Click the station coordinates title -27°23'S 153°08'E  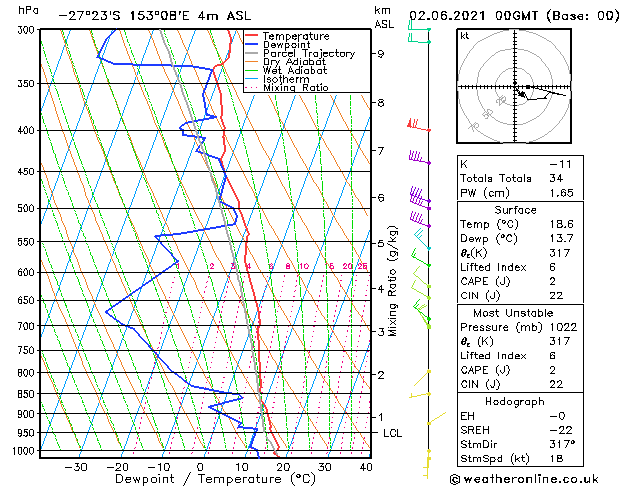pyautogui.click(x=124, y=16)
